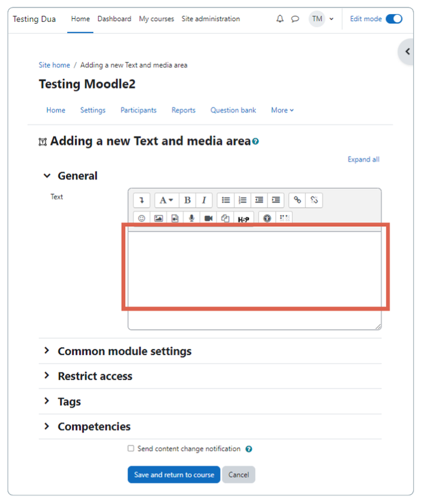The image size is (422, 504).
Task: Increase indent in the text editor
Action: click(275, 200)
